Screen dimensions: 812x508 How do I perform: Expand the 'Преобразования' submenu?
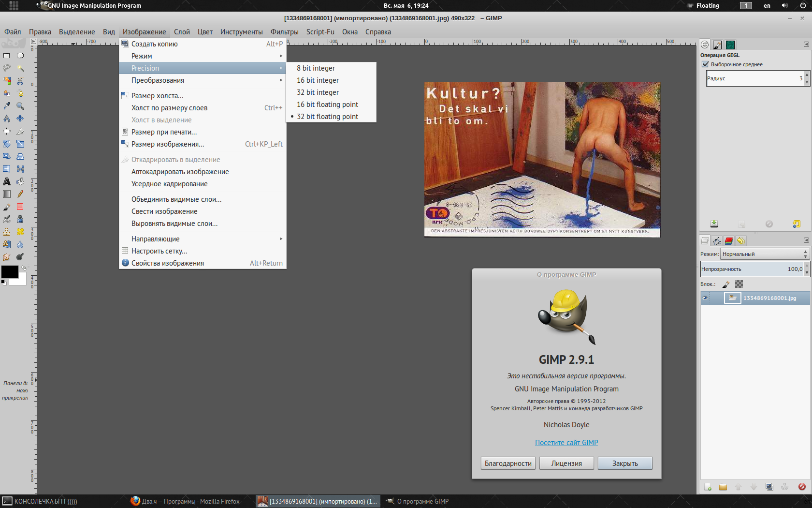click(x=203, y=80)
